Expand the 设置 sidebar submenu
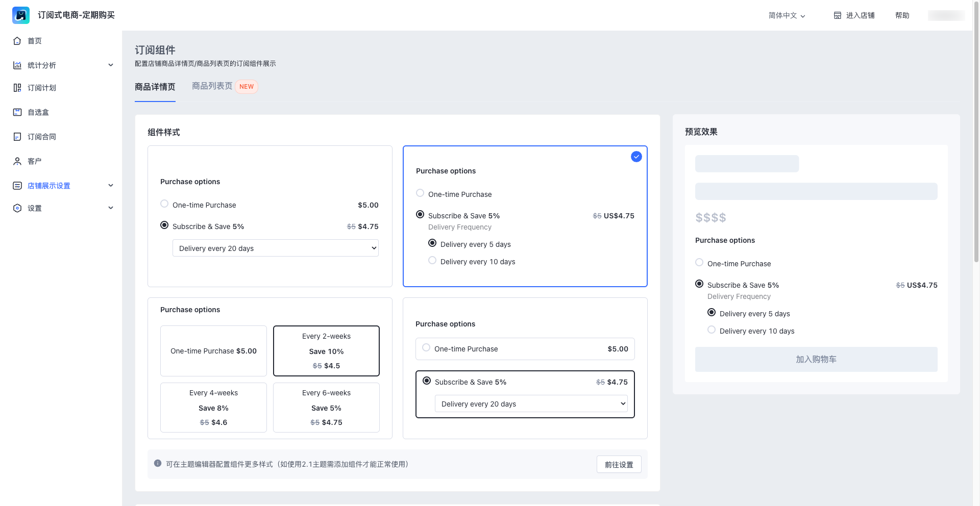The height and width of the screenshot is (506, 980). tap(111, 208)
